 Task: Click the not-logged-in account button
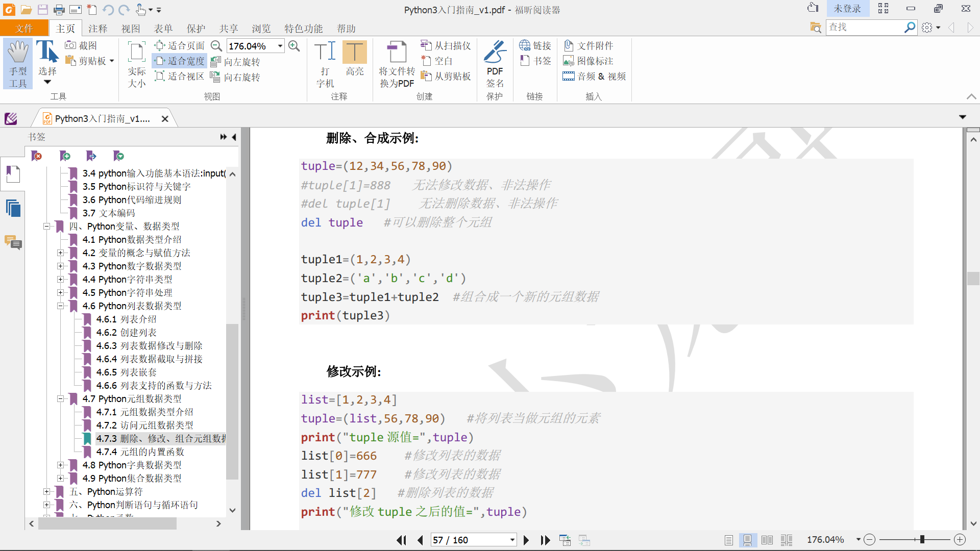pos(847,9)
